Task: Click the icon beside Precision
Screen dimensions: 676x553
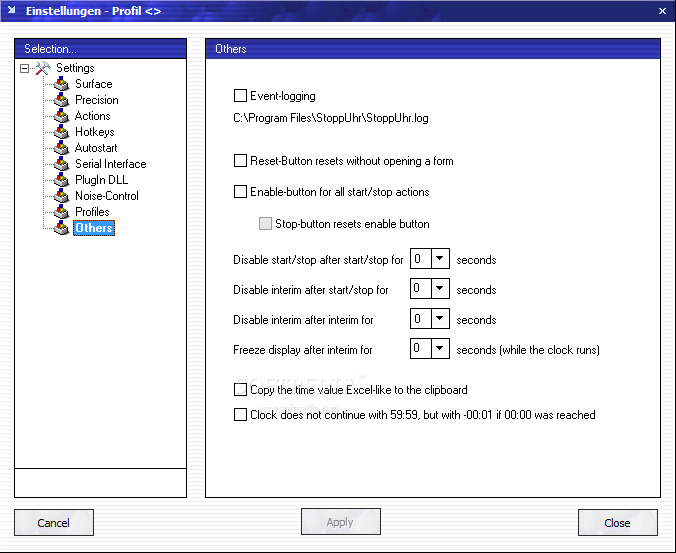Action: (62, 100)
